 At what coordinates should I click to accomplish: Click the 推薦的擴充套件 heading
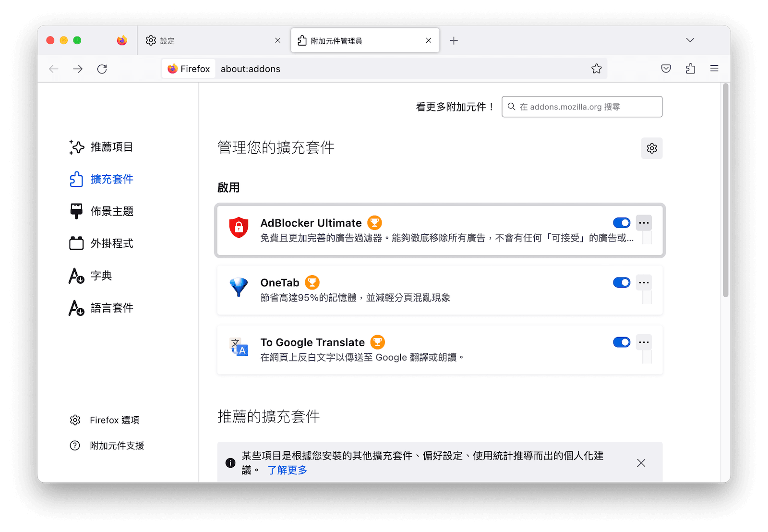pos(269,416)
